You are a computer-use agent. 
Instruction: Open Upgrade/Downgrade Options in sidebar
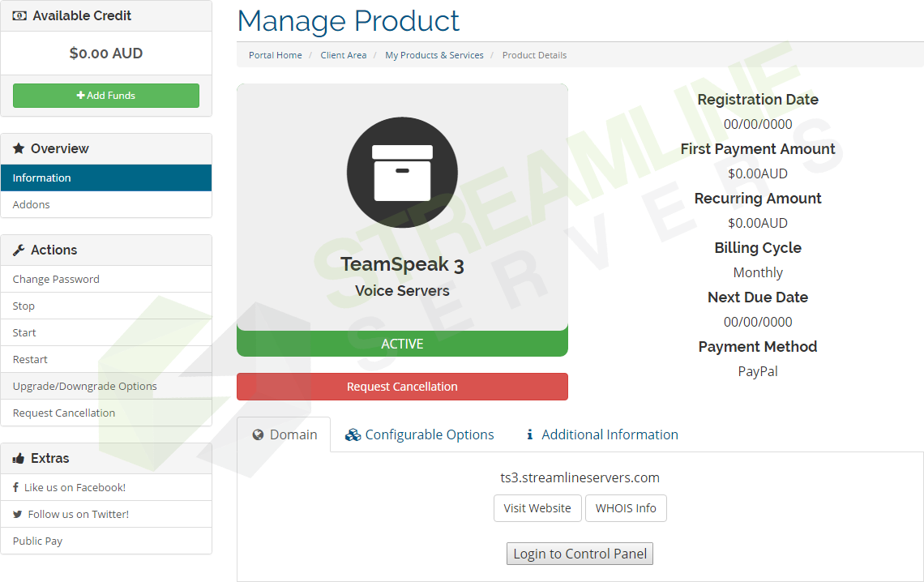pos(85,387)
